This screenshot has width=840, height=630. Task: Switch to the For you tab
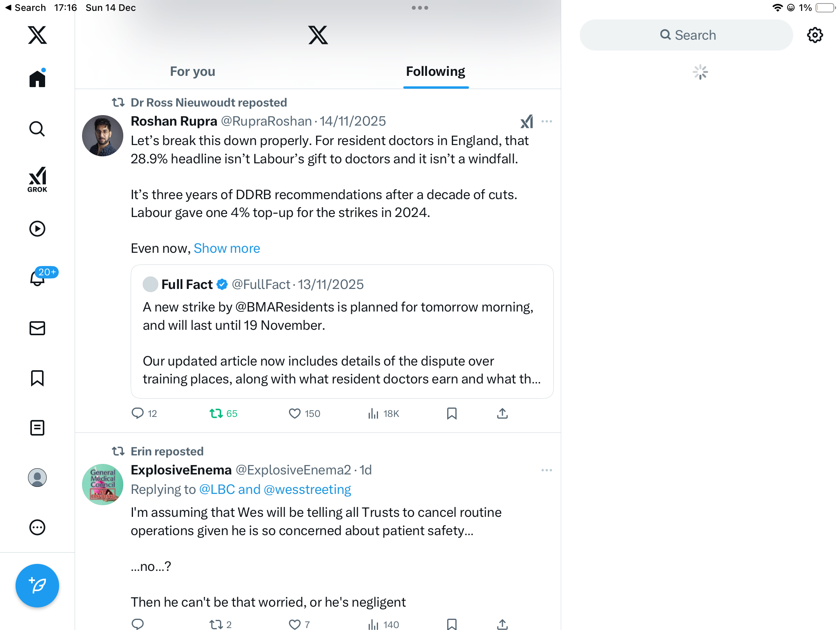coord(192,72)
